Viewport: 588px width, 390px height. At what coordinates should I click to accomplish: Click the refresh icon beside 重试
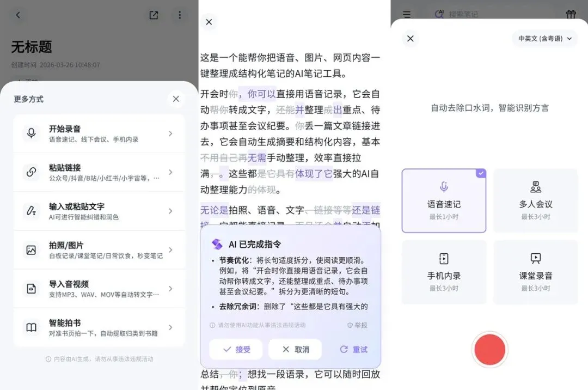(344, 350)
